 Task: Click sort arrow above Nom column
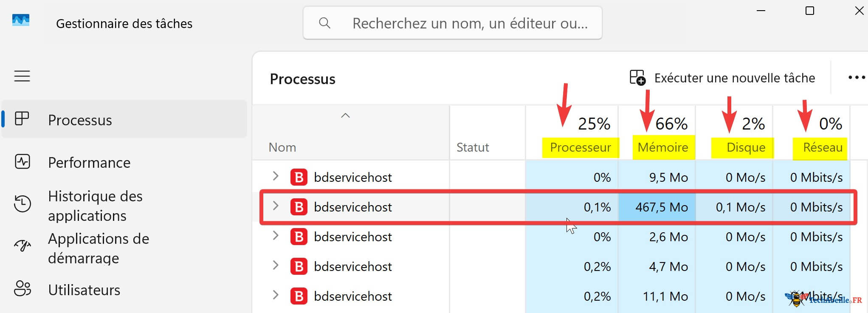pyautogui.click(x=346, y=116)
